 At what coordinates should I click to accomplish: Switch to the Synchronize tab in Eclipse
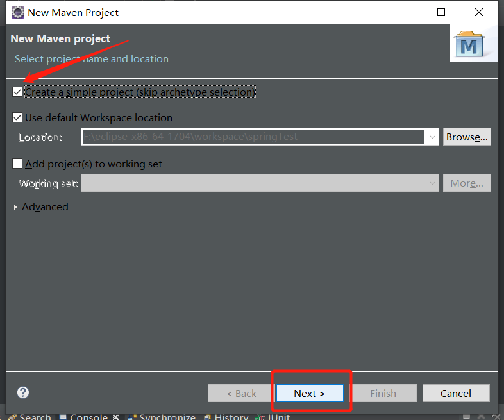(x=162, y=417)
